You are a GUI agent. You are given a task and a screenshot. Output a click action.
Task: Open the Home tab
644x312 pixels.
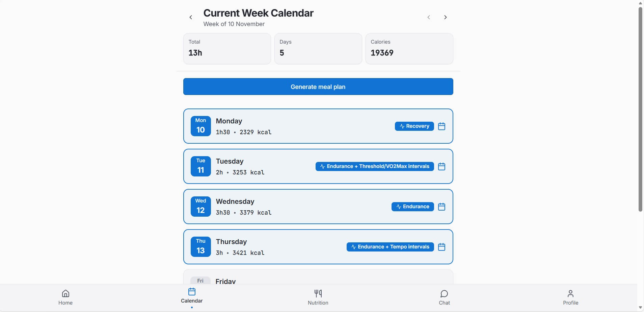(x=65, y=297)
